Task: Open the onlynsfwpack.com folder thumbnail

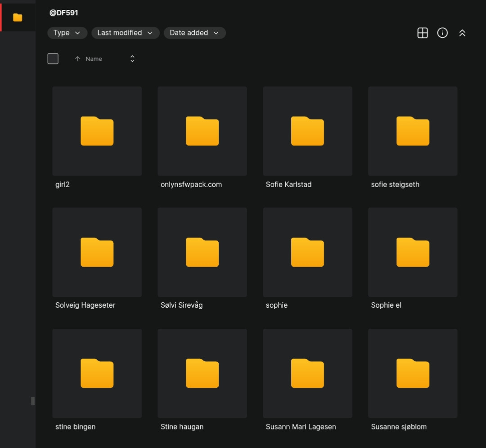Action: [x=202, y=131]
